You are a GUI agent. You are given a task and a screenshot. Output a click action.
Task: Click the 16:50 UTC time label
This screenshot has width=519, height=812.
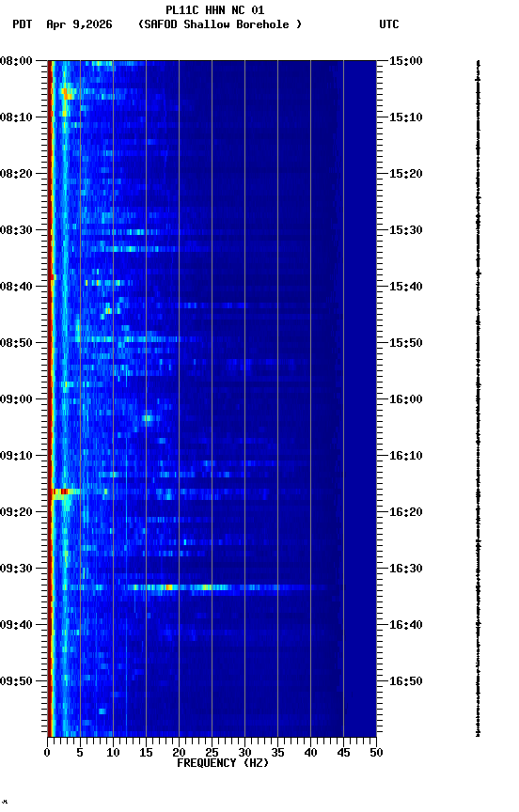[x=406, y=681]
